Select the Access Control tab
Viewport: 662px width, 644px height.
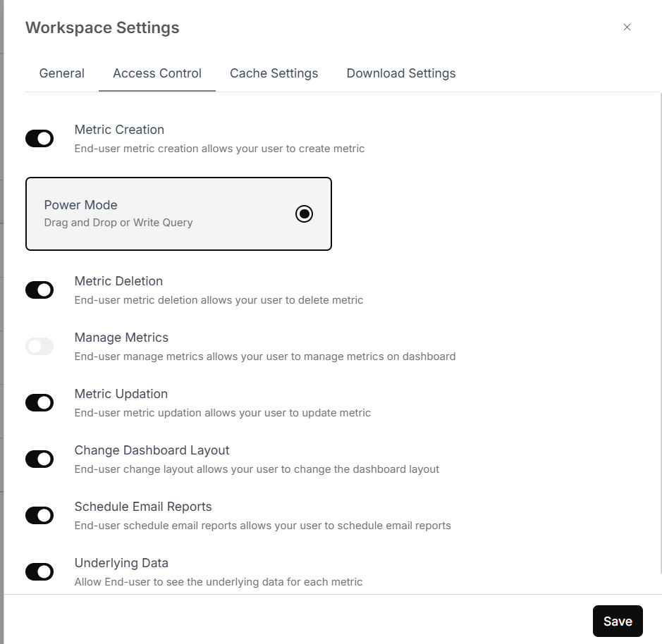point(157,73)
